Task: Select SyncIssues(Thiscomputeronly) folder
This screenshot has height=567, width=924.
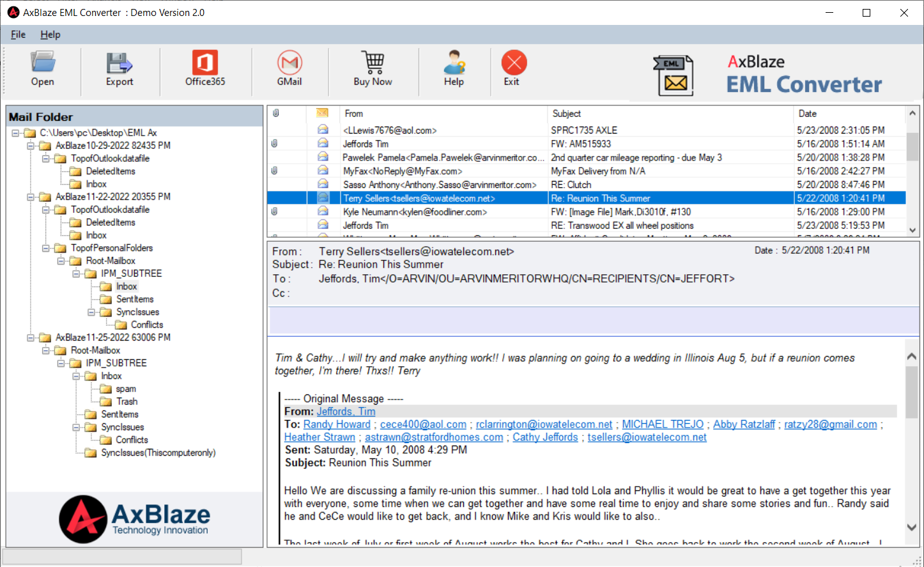Action: tap(158, 453)
